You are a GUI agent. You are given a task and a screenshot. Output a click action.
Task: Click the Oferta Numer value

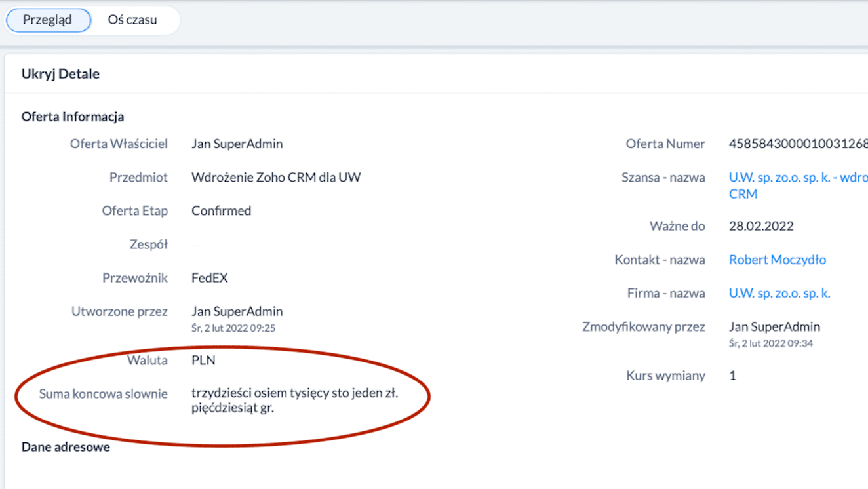(797, 144)
